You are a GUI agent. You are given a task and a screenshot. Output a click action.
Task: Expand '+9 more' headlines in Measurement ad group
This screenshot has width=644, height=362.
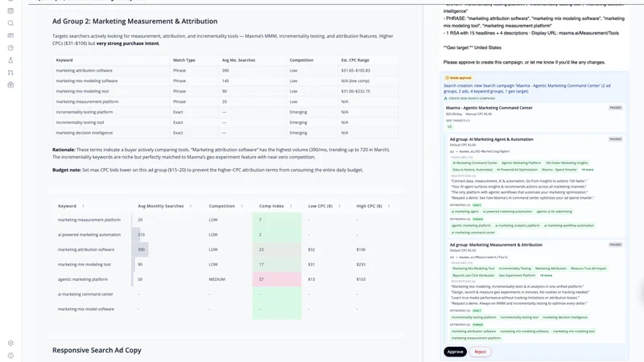point(546,275)
